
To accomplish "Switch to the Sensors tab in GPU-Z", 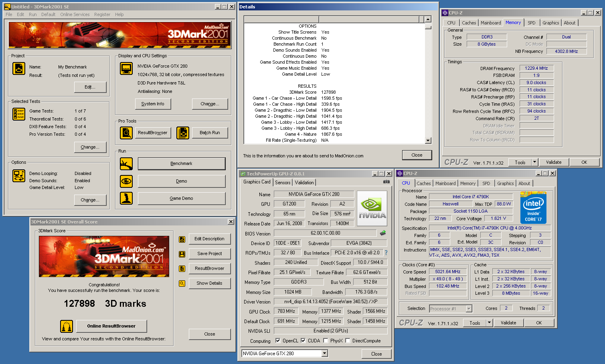I will pyautogui.click(x=283, y=183).
